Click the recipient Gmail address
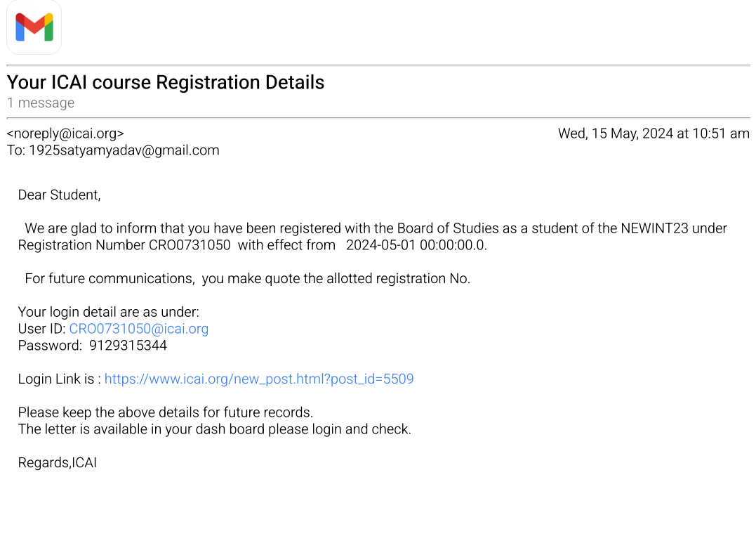 124,150
